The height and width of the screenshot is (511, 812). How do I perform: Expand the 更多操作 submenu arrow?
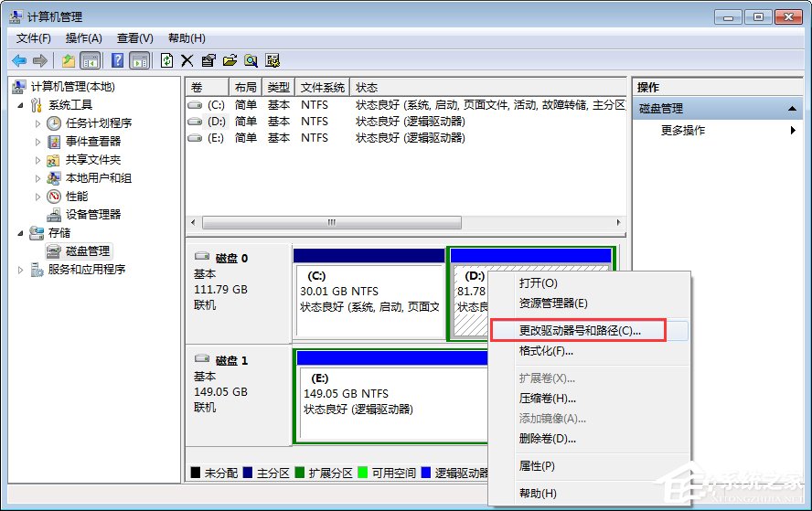(x=793, y=131)
